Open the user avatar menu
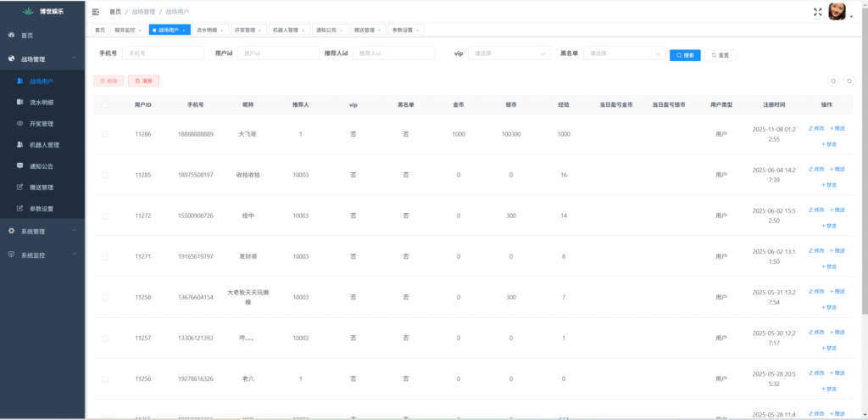The height and width of the screenshot is (420, 868). 837,12
